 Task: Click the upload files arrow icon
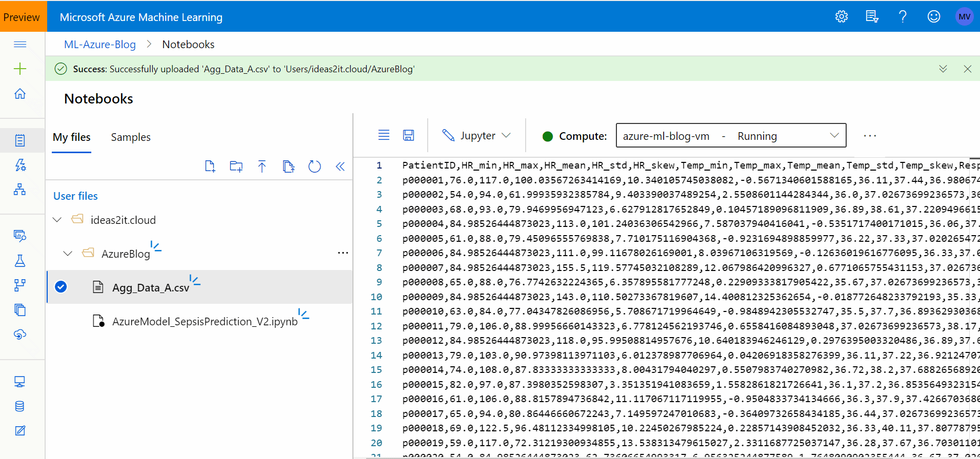coord(262,166)
